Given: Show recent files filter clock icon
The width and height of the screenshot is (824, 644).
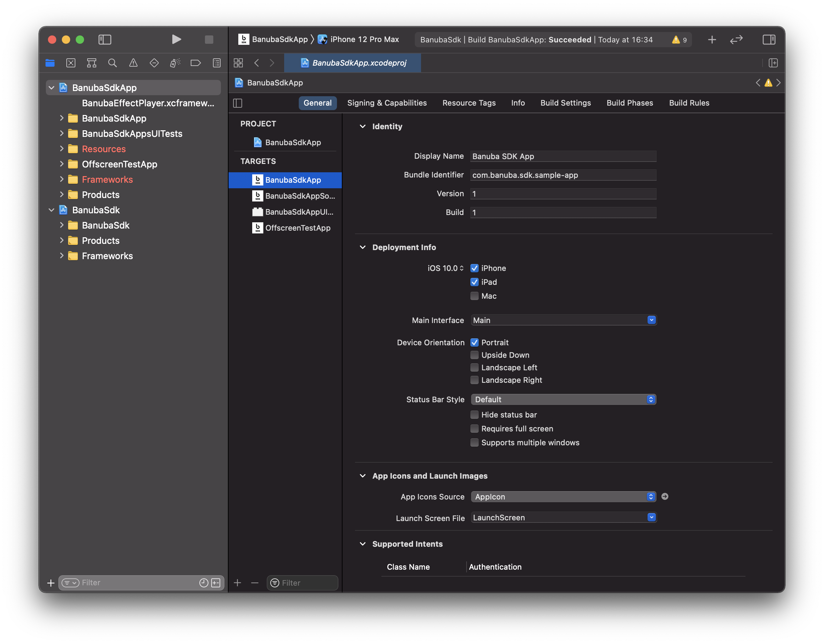Looking at the screenshot, I should tap(204, 583).
